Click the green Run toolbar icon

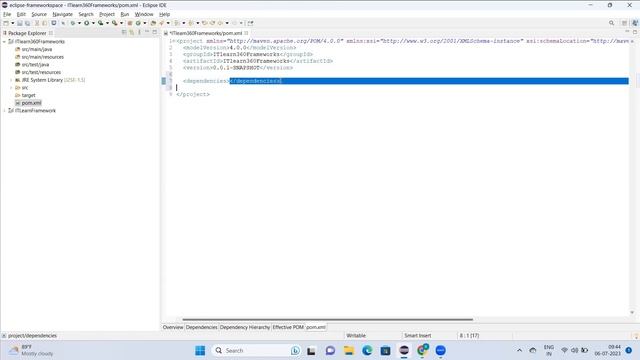(87, 23)
